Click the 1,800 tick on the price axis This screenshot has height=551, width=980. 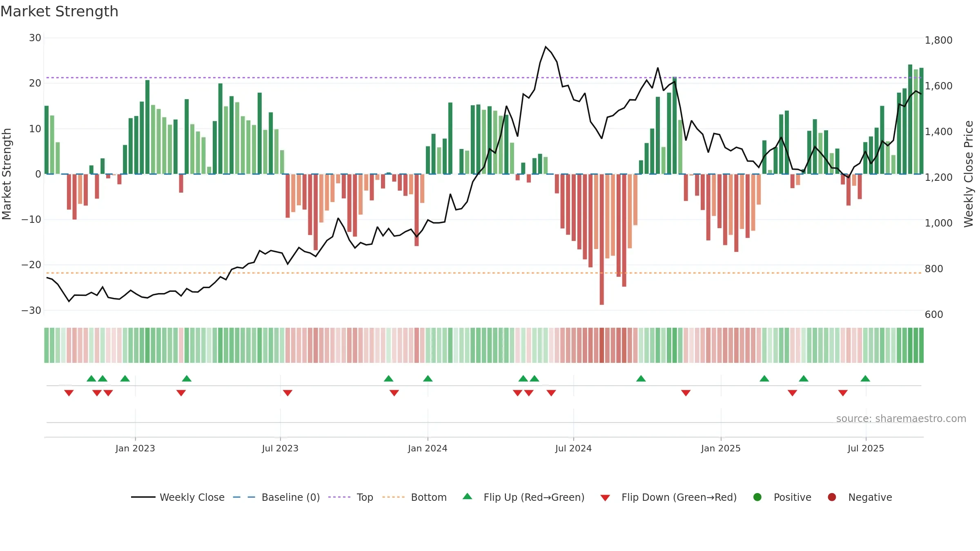(938, 40)
